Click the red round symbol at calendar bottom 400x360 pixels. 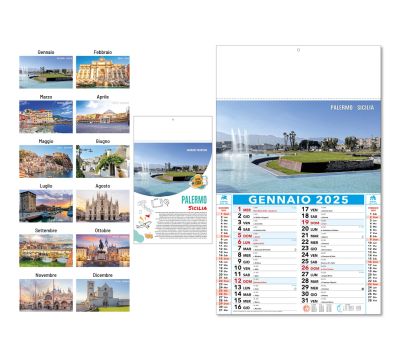click(307, 309)
